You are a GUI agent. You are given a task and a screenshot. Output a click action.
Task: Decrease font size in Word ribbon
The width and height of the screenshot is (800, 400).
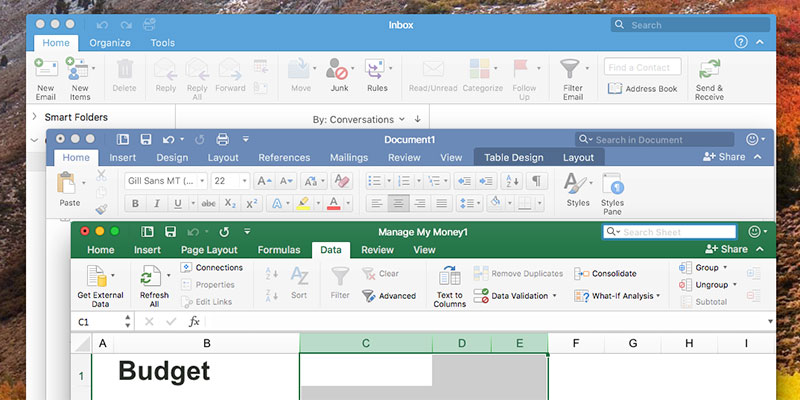[285, 181]
